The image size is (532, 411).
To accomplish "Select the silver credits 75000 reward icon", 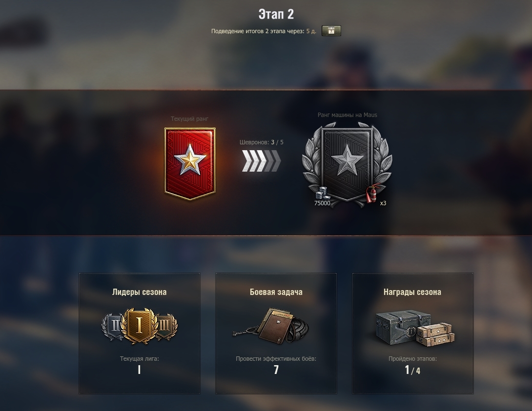I will click(323, 193).
